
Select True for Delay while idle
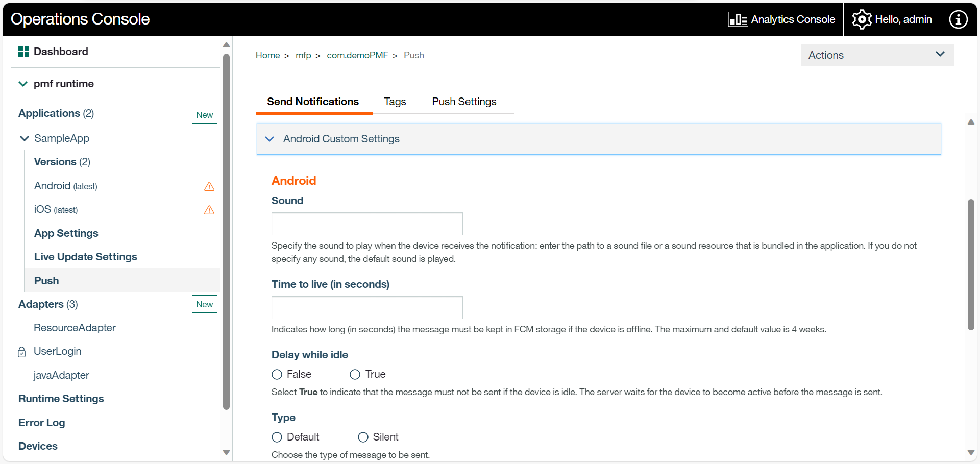(x=355, y=375)
